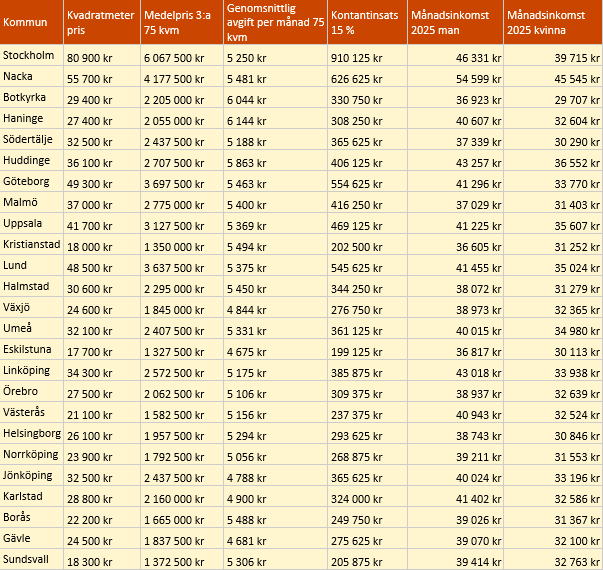Select the Södertälje row label
This screenshot has width=603, height=570.
[x=32, y=139]
